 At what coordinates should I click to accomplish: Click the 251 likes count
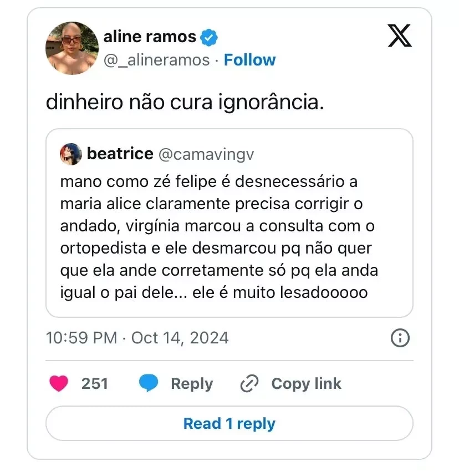[94, 383]
